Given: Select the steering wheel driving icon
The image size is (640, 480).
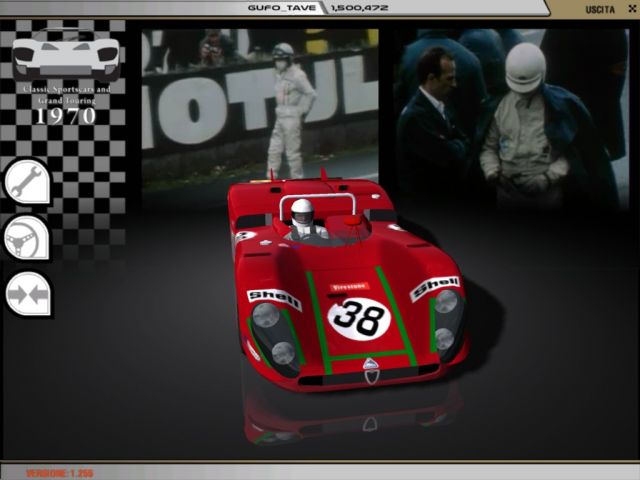Looking at the screenshot, I should [28, 238].
